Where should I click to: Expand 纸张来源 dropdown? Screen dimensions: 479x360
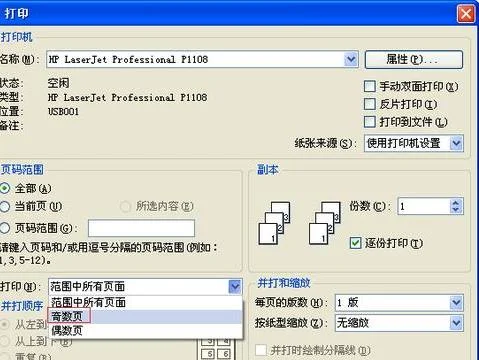coord(456,144)
